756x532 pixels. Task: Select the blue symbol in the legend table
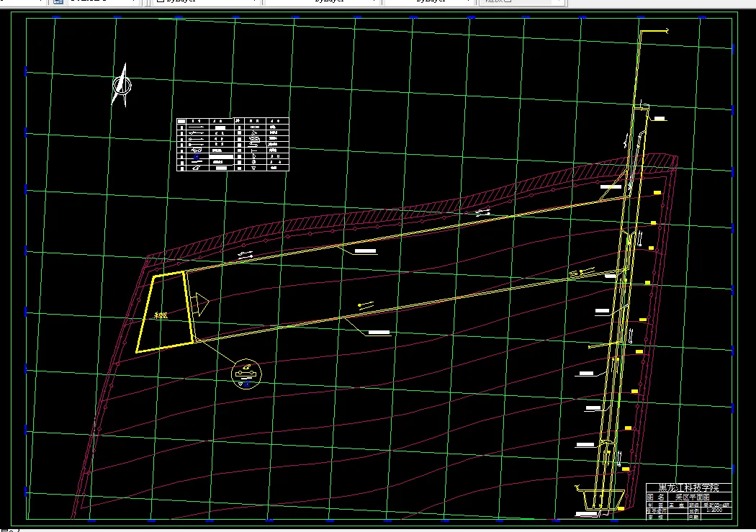coord(197,157)
